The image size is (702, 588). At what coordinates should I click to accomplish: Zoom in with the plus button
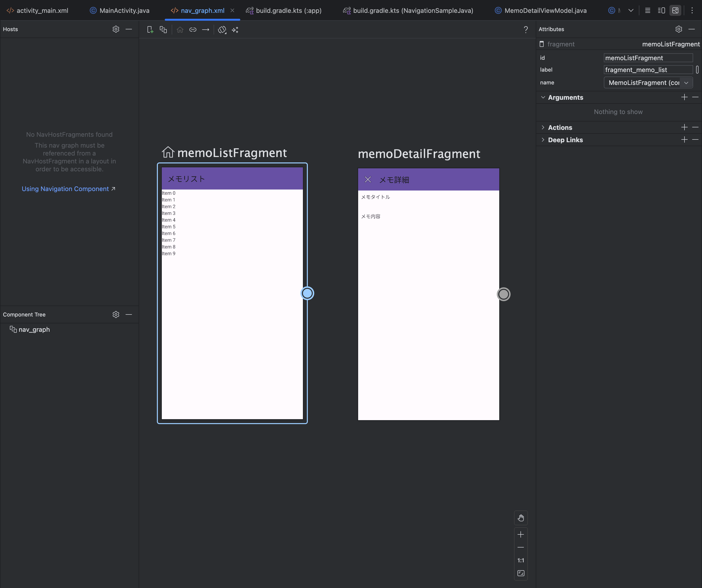point(520,534)
